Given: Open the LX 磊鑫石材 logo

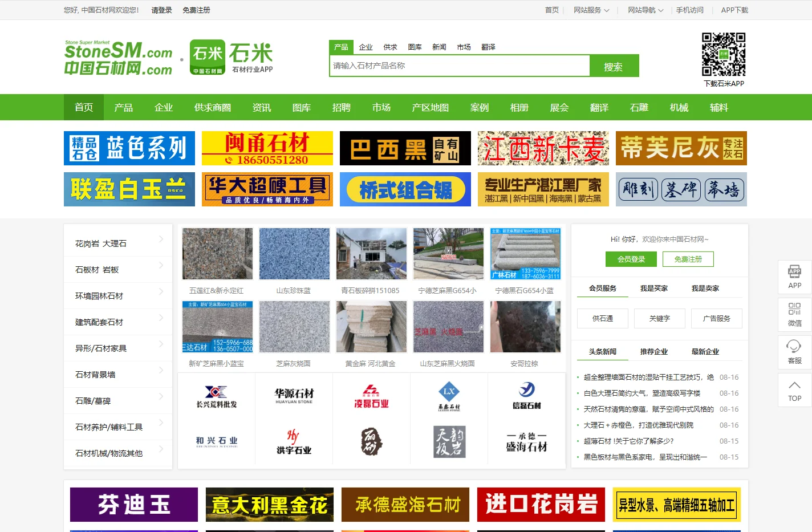Looking at the screenshot, I should (449, 396).
